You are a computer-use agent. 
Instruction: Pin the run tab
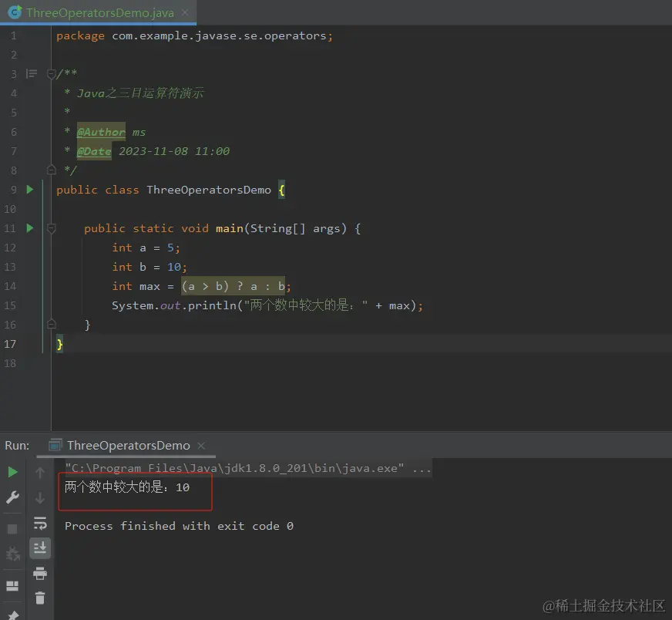point(13,615)
